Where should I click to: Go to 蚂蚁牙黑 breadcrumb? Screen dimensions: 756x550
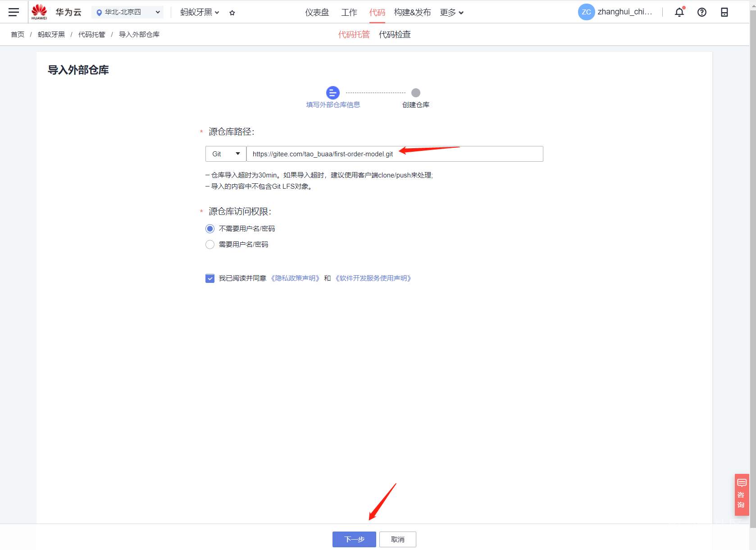pyautogui.click(x=51, y=34)
